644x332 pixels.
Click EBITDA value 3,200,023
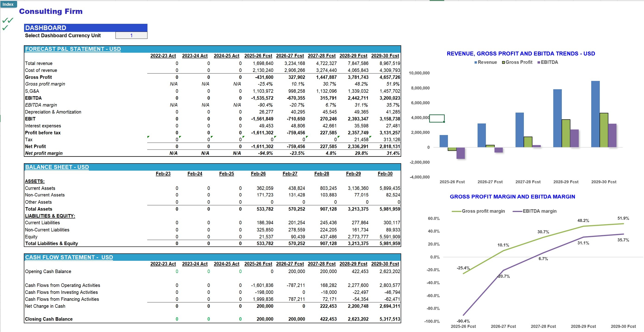click(x=390, y=98)
